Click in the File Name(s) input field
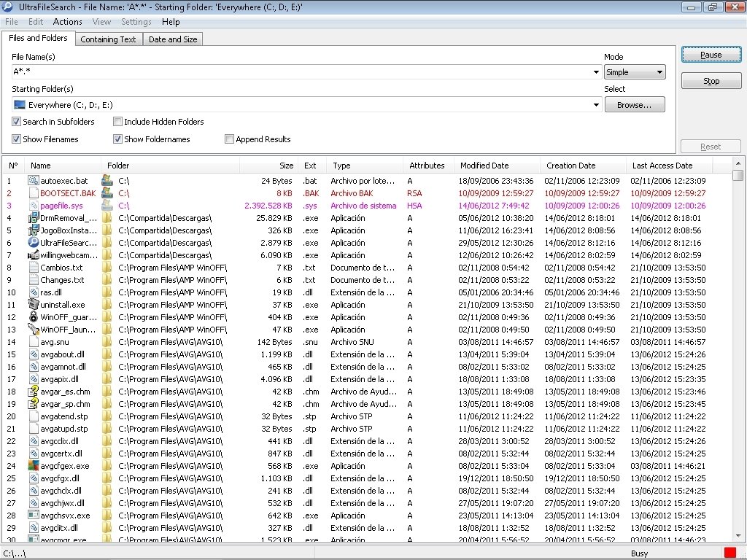Image resolution: width=747 pixels, height=560 pixels. coord(301,72)
